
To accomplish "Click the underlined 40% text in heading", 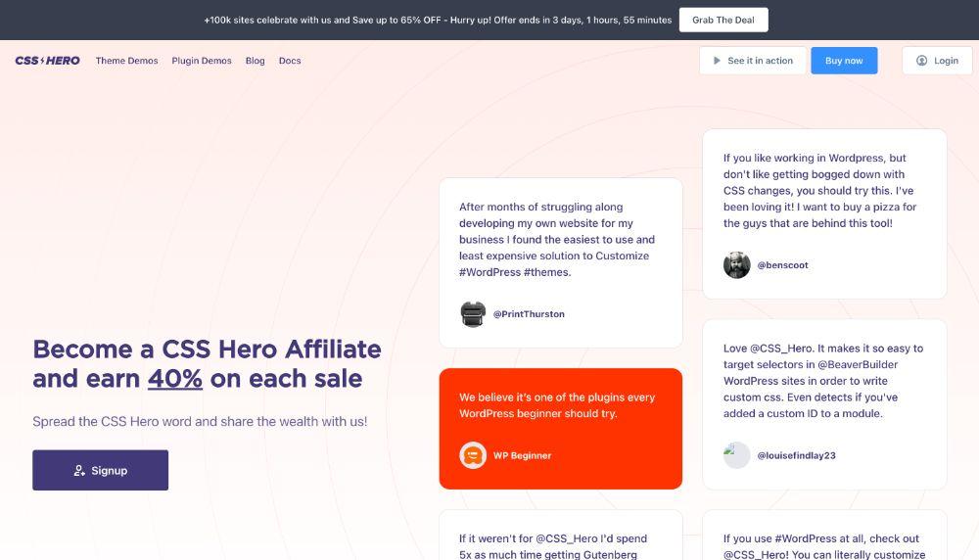I will click(x=175, y=379).
